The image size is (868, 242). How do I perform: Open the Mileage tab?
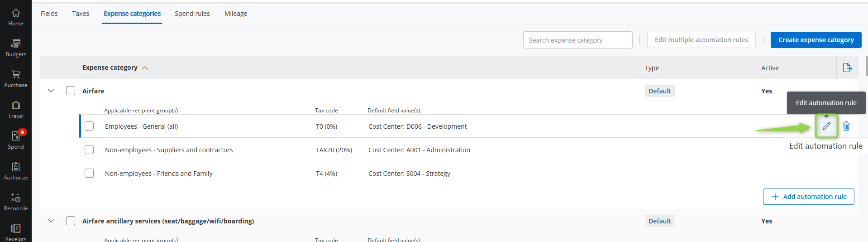click(236, 14)
